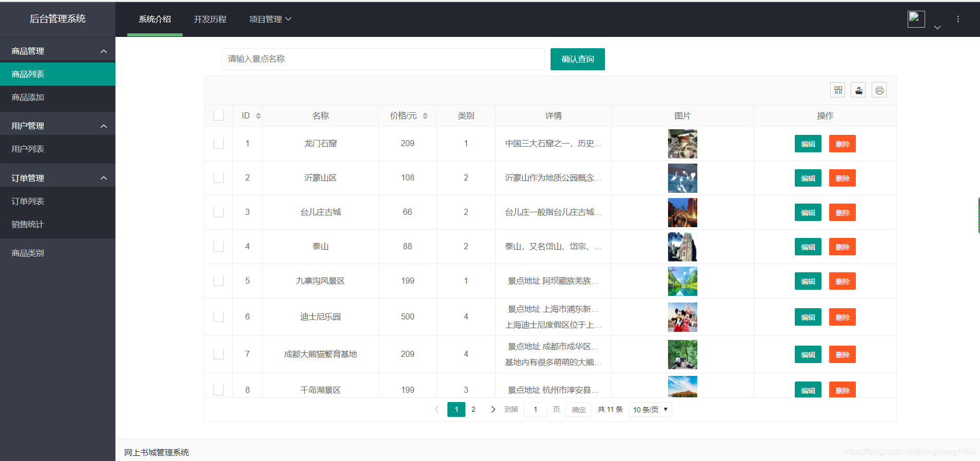This screenshot has width=980, height=461.
Task: Select 商品添加 in the sidebar
Action: 57,97
